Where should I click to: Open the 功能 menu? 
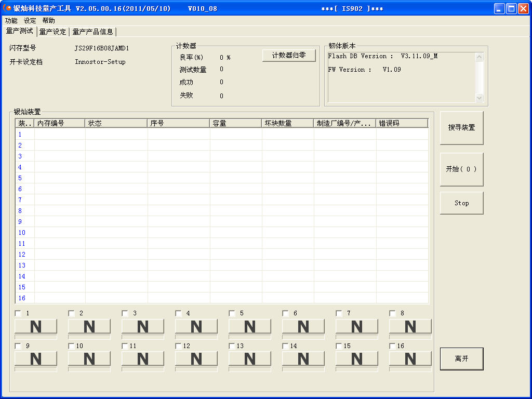click(x=11, y=21)
